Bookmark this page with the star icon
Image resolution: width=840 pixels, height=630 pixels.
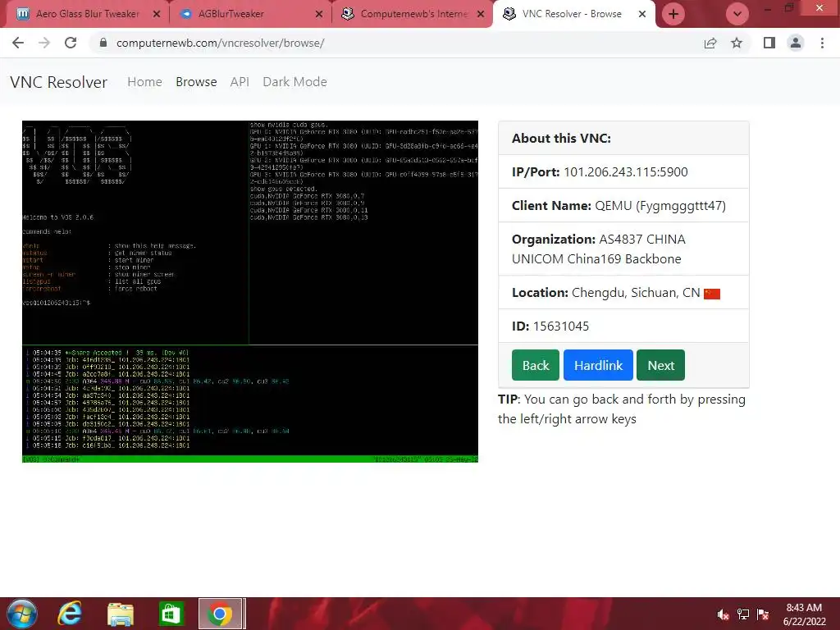737,43
